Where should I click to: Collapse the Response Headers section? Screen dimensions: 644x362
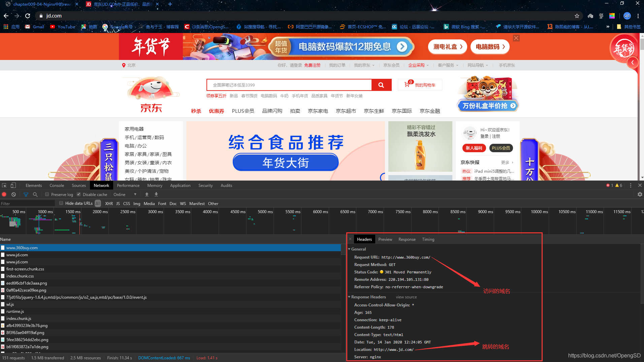tap(350, 297)
